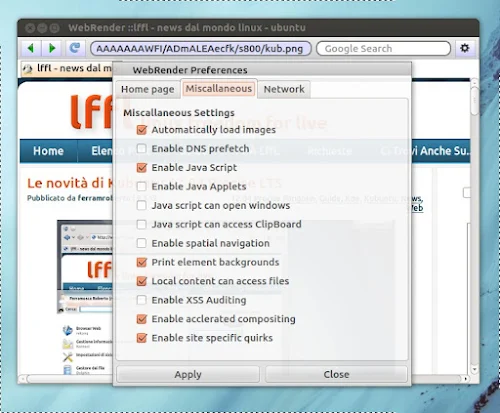Viewport: 500px width, 413px height.
Task: Click the Miscallaneous Settings heading
Action: click(x=179, y=113)
